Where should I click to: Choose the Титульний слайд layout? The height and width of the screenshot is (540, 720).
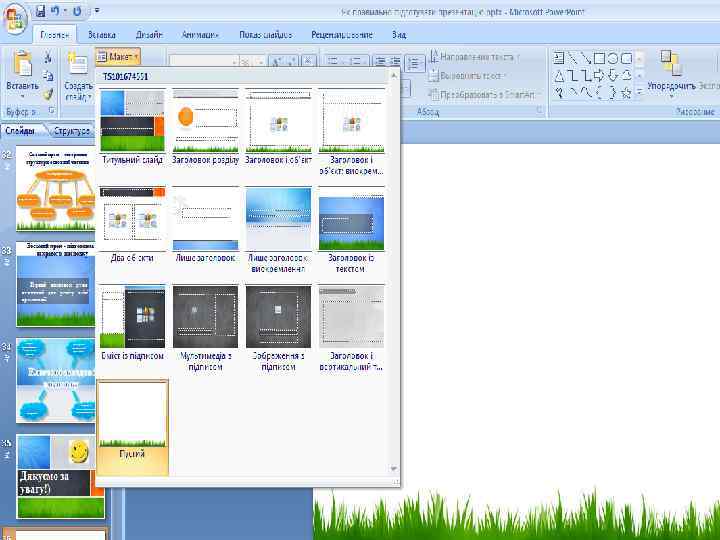click(x=132, y=127)
